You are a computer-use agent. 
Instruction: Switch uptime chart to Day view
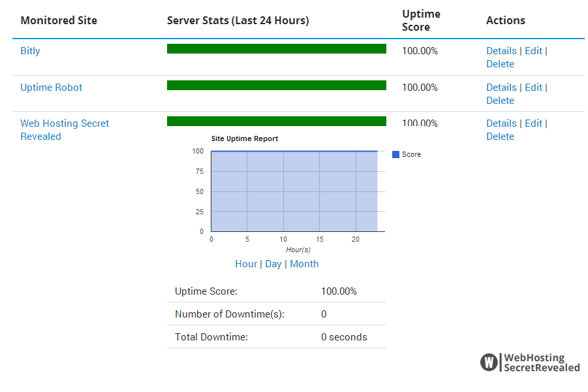(x=273, y=264)
